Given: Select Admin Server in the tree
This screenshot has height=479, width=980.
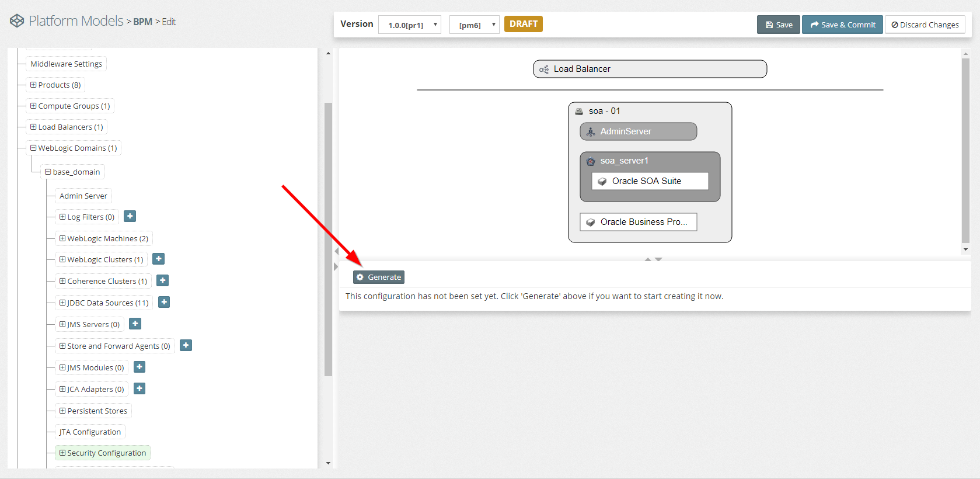Looking at the screenshot, I should pos(83,196).
